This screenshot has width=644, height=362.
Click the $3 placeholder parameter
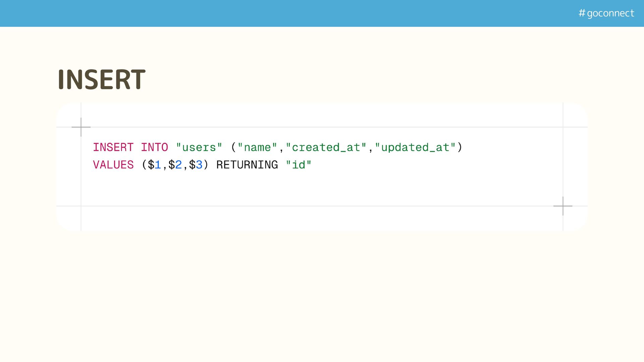coord(196,165)
